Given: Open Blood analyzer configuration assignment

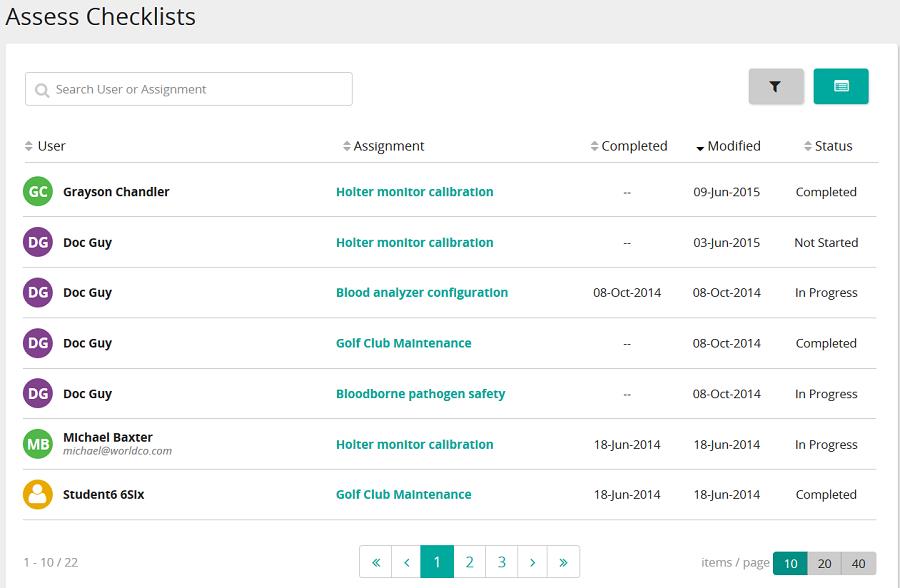Looking at the screenshot, I should pos(422,292).
